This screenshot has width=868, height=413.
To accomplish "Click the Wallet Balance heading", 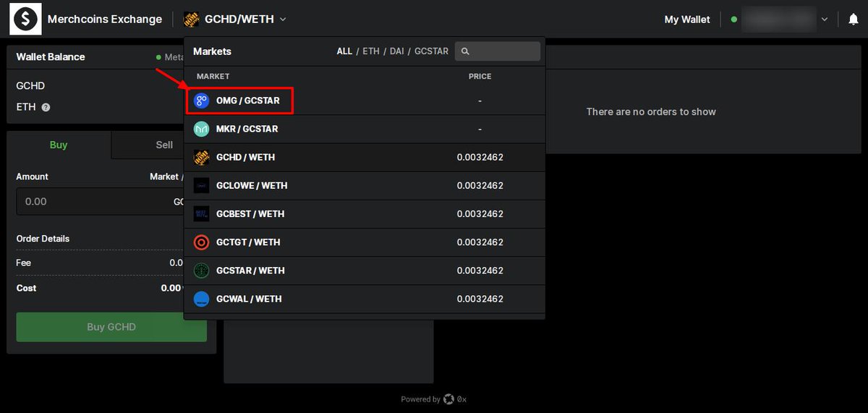I will [51, 56].
